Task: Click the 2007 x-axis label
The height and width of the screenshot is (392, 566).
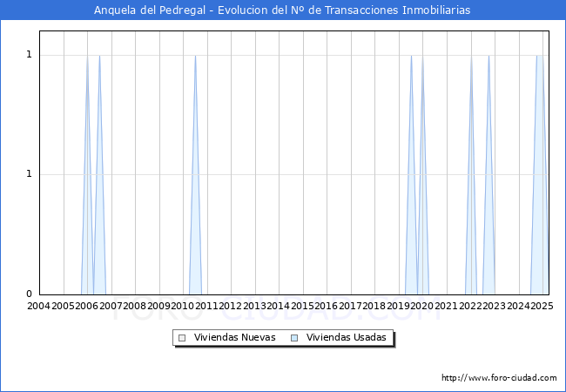Action: point(111,306)
